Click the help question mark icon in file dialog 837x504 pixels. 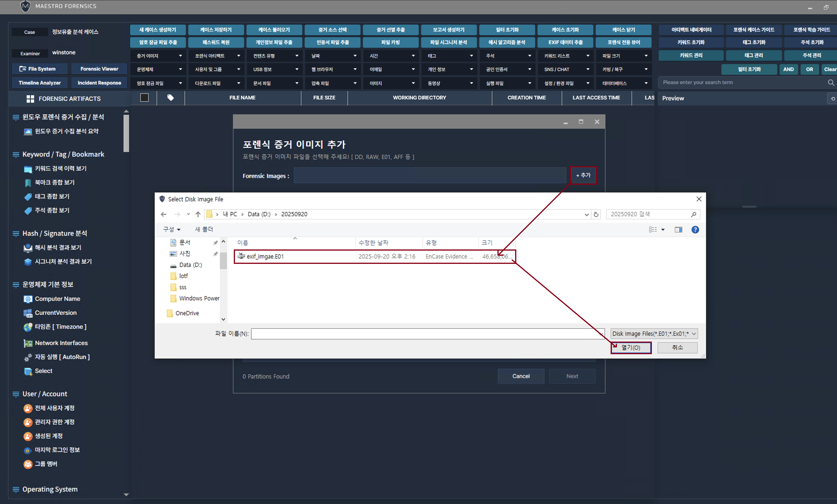(695, 230)
